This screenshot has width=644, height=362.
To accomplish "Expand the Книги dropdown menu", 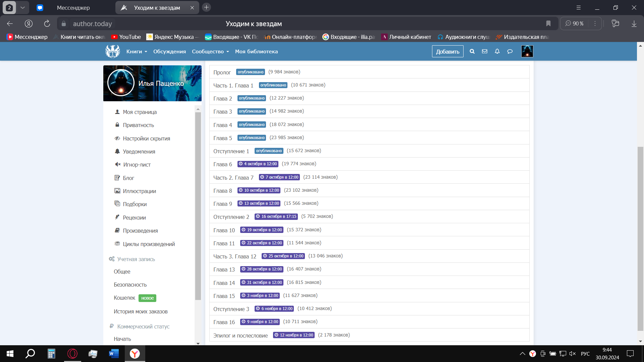I will tap(137, 51).
